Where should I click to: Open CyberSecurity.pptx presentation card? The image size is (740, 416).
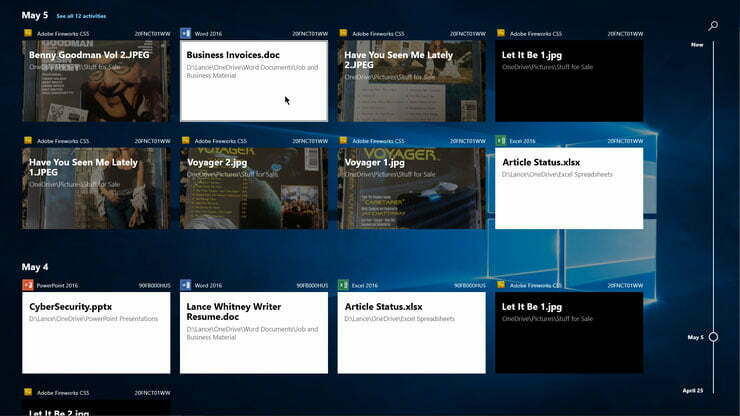click(x=96, y=332)
